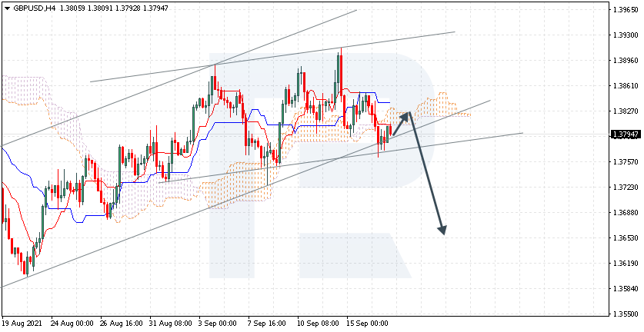
Task: Select the 1.39300 price axis label
Action: pos(624,35)
